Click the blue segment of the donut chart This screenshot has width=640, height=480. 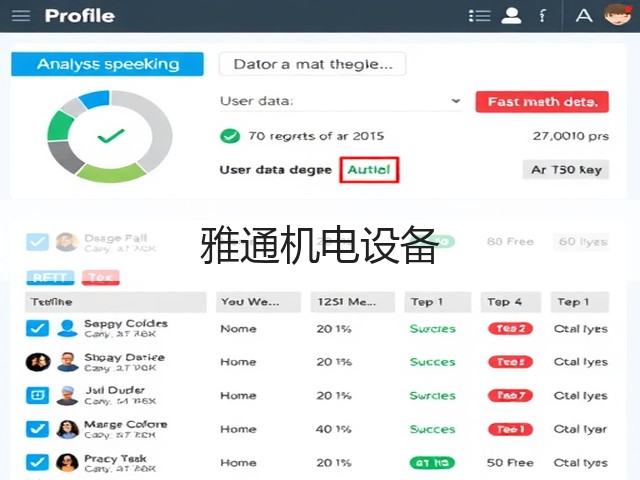point(95,99)
